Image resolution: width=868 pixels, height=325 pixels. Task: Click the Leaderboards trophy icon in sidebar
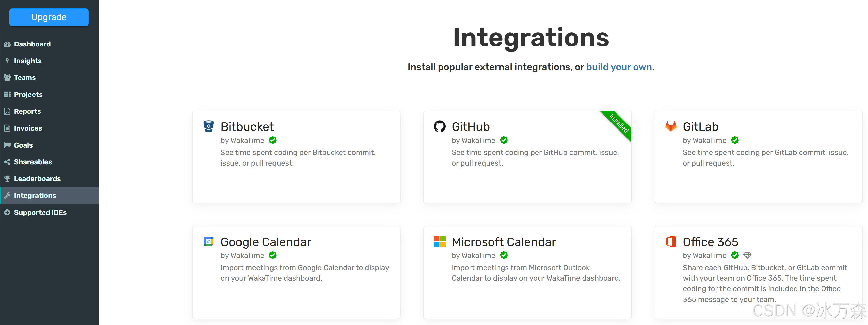[x=7, y=178]
